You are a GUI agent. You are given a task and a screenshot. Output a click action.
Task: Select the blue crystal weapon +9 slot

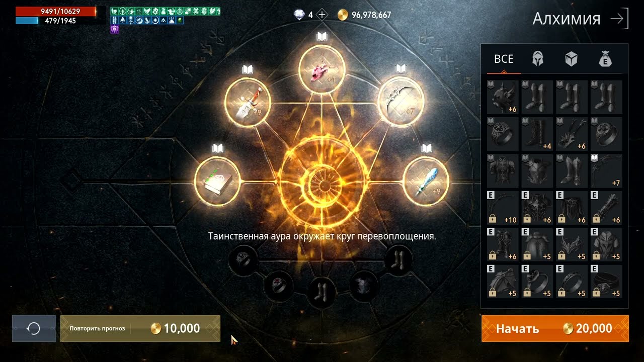click(427, 180)
